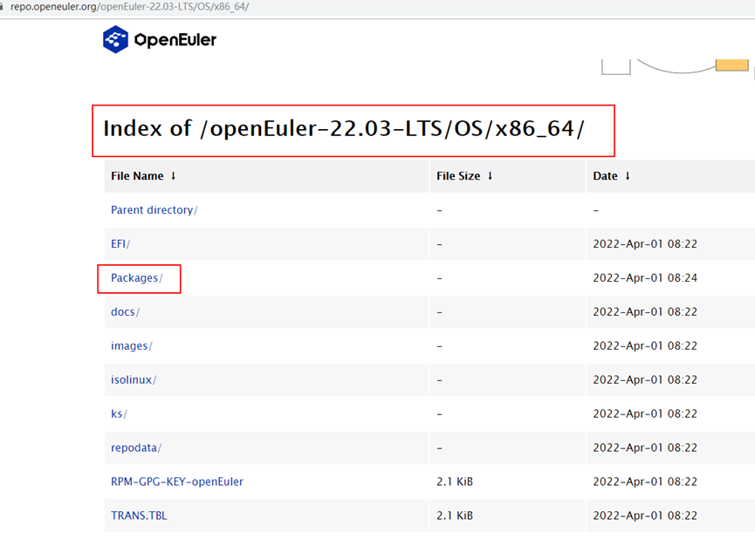Open the isolinux folder link
755x560 pixels.
click(134, 380)
